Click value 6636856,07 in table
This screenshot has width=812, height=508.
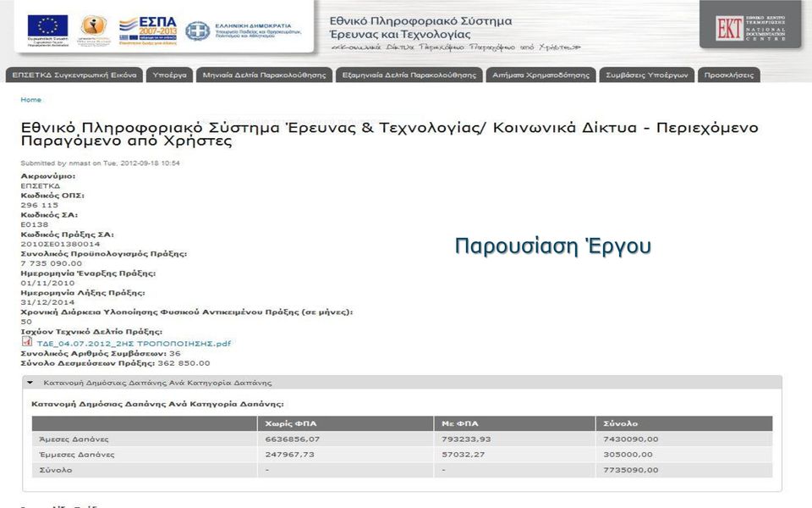click(x=292, y=439)
